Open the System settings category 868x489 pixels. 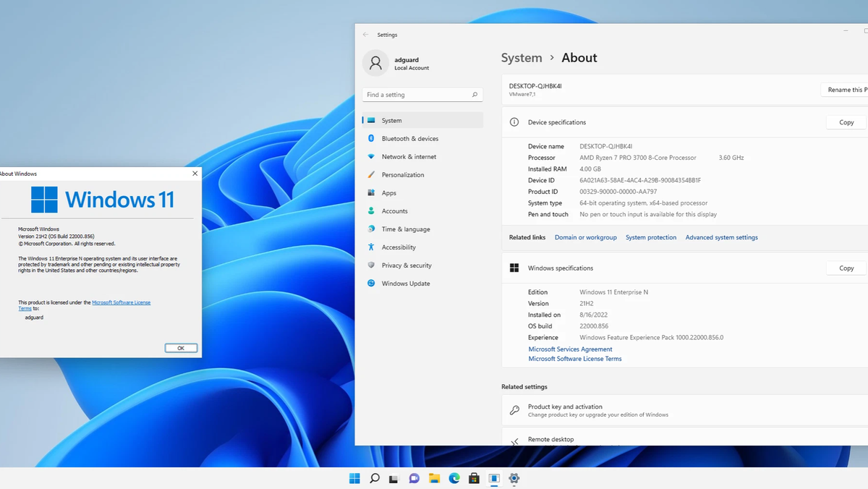(422, 120)
